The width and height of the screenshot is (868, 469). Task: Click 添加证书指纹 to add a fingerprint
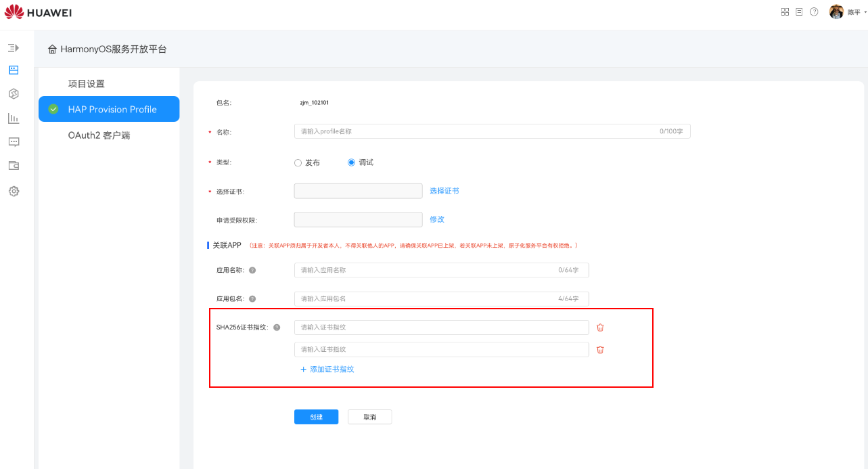click(327, 370)
